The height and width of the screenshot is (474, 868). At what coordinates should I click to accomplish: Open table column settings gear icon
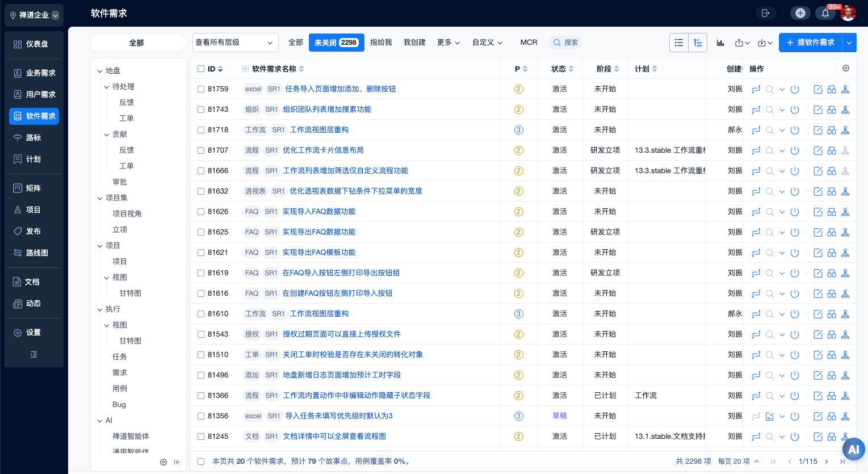846,68
